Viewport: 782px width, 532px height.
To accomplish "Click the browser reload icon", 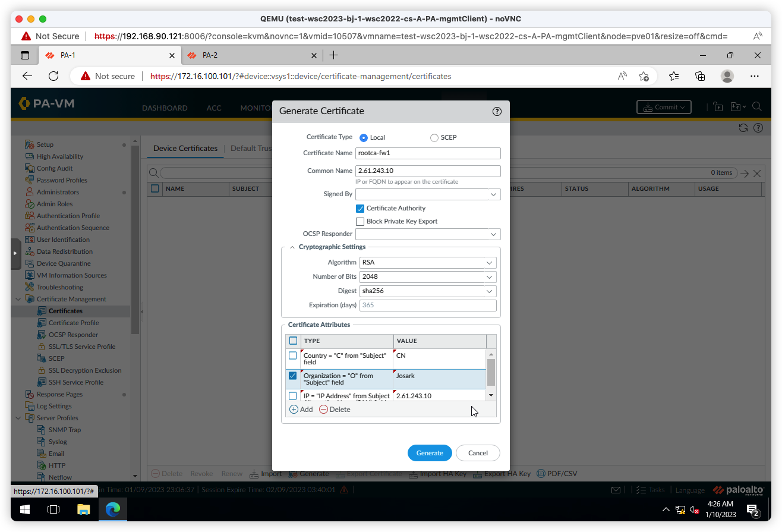I will (x=53, y=76).
